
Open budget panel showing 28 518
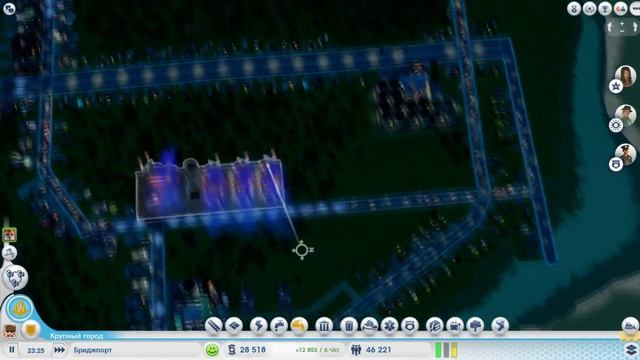tap(247, 350)
